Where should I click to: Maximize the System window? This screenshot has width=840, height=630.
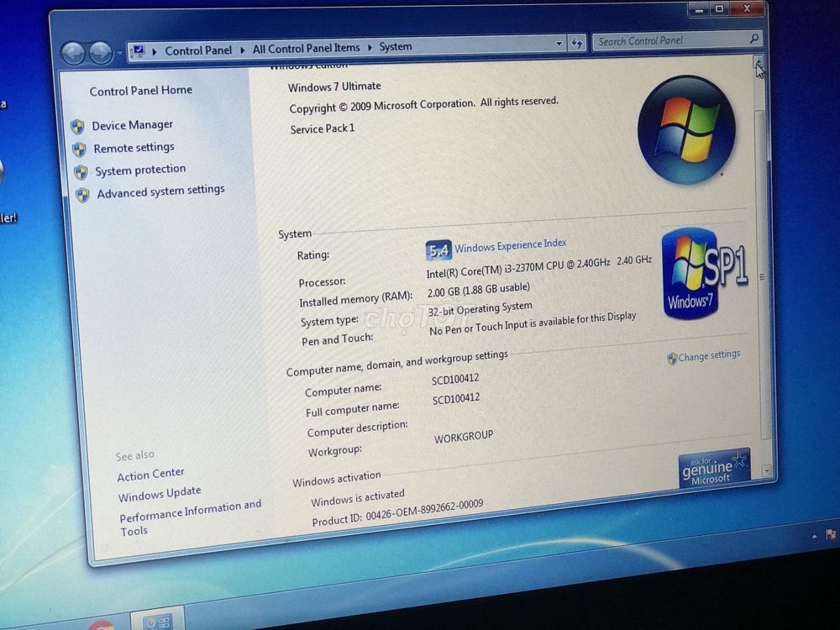pos(720,8)
